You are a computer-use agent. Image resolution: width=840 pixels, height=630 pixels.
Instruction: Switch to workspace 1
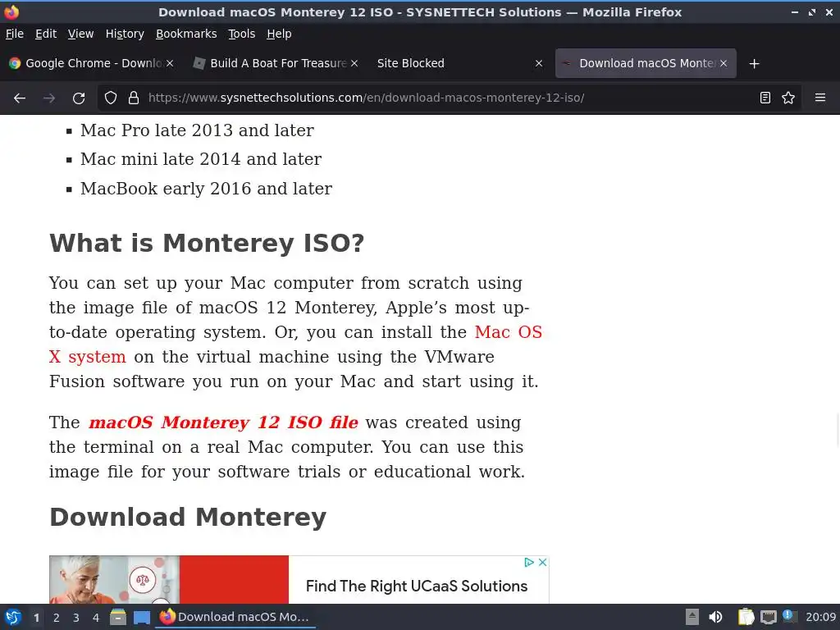pyautogui.click(x=36, y=618)
